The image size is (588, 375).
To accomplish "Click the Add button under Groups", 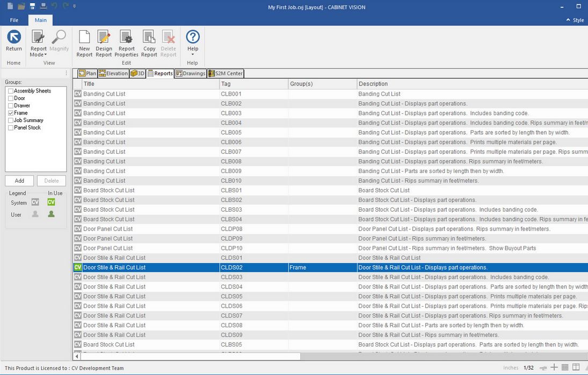I will tap(19, 181).
